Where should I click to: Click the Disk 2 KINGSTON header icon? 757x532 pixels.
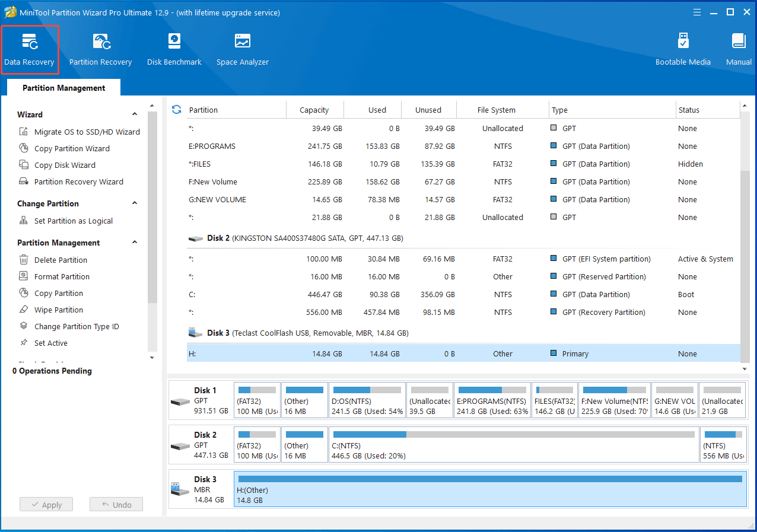tap(195, 238)
